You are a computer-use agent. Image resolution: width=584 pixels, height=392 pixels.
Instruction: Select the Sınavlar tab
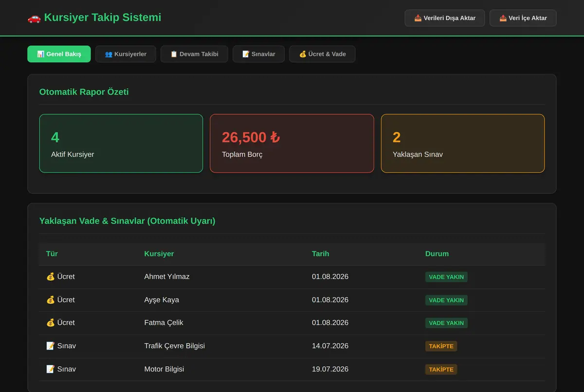tap(258, 54)
